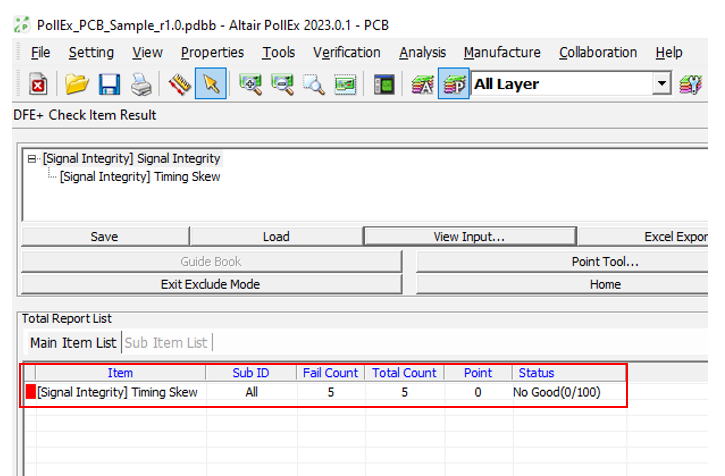Open the Verification menu
The width and height of the screenshot is (725, 476).
[346, 53]
